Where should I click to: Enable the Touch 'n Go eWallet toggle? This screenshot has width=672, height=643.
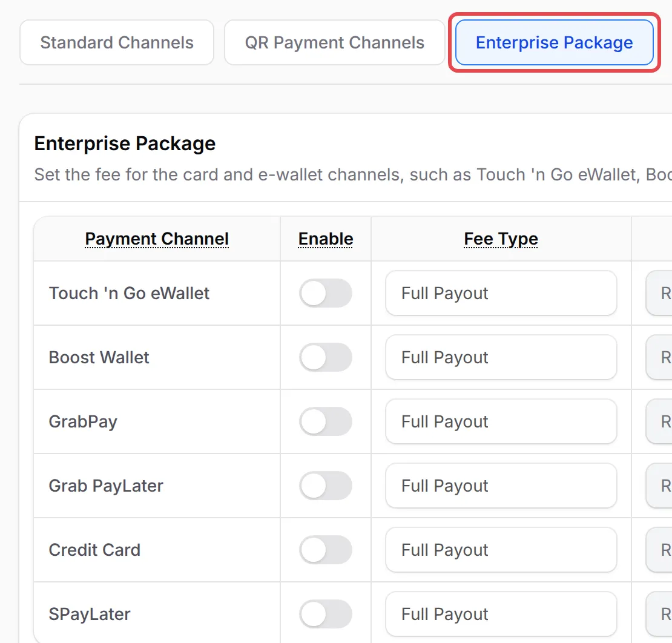pyautogui.click(x=326, y=293)
